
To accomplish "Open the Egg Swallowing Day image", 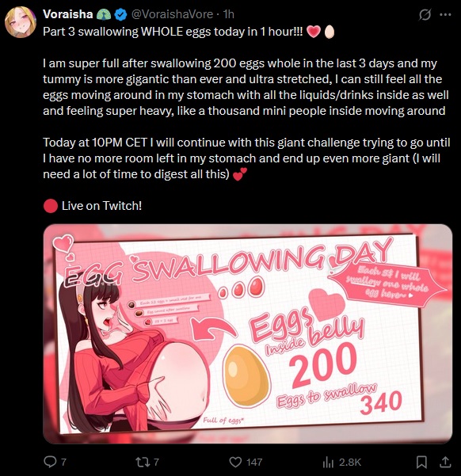I will (x=247, y=333).
